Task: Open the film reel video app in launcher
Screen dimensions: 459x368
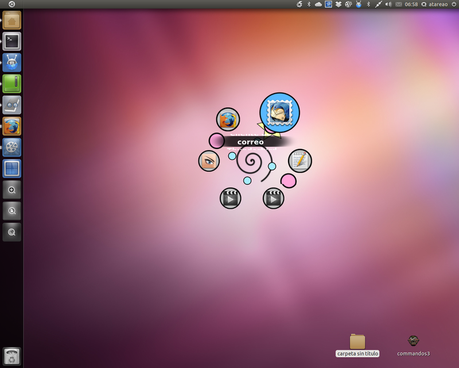Action: [x=12, y=147]
